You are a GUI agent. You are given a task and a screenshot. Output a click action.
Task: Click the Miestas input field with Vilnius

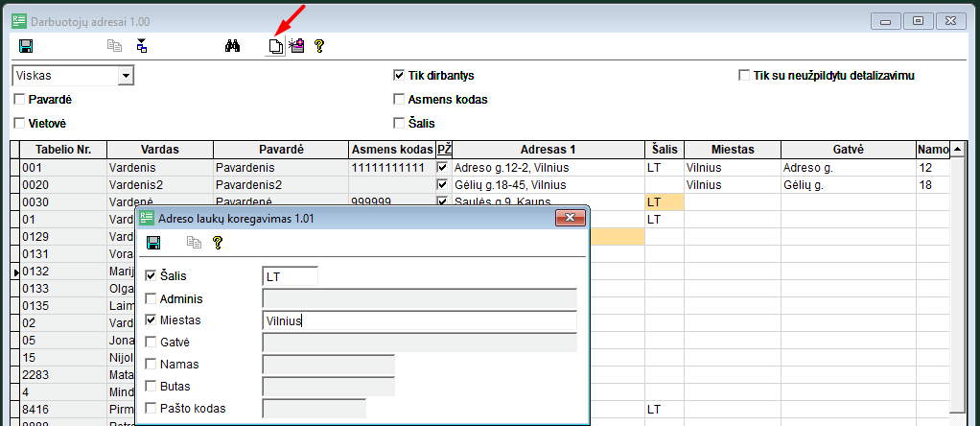pos(420,320)
